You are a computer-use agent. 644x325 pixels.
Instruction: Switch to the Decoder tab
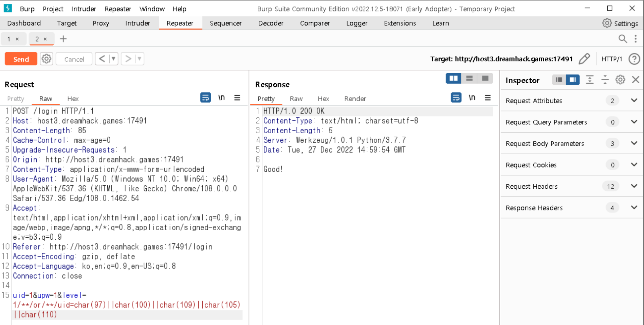click(x=271, y=23)
